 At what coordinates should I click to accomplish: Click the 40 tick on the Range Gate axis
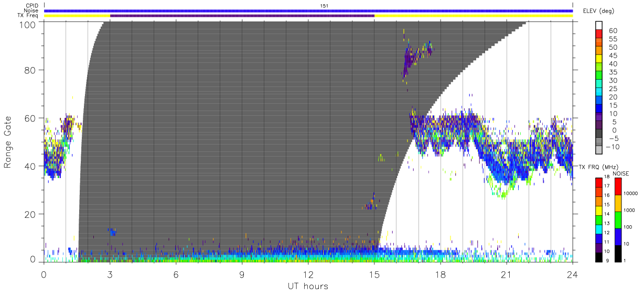pyautogui.click(x=30, y=166)
